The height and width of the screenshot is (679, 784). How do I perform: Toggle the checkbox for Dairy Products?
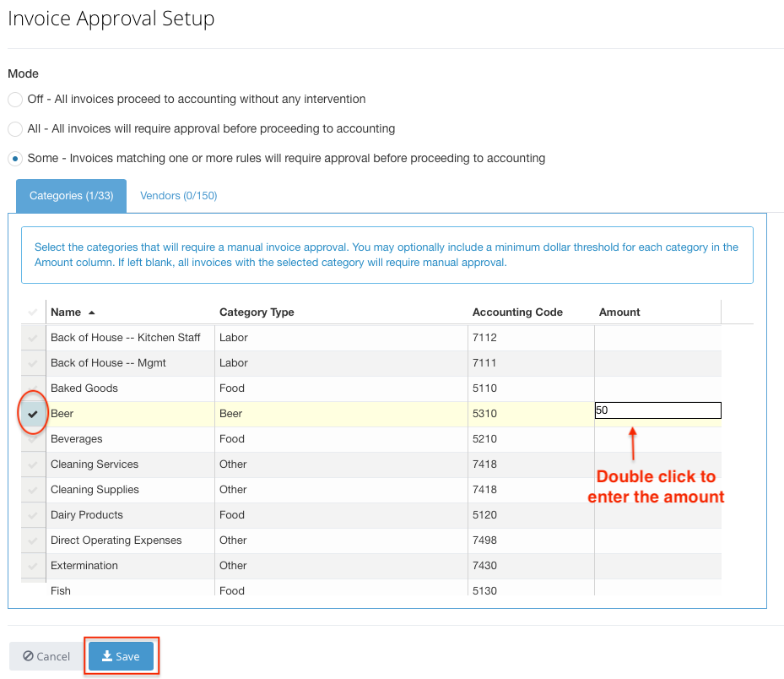[x=32, y=515]
